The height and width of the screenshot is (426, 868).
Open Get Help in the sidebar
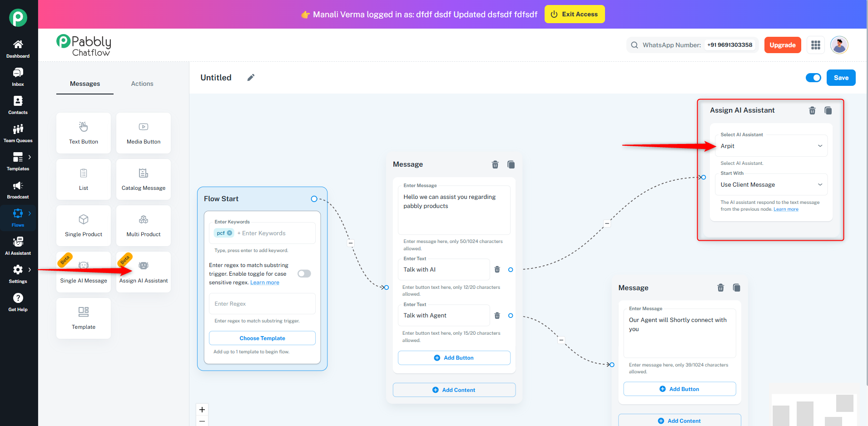coord(18,302)
